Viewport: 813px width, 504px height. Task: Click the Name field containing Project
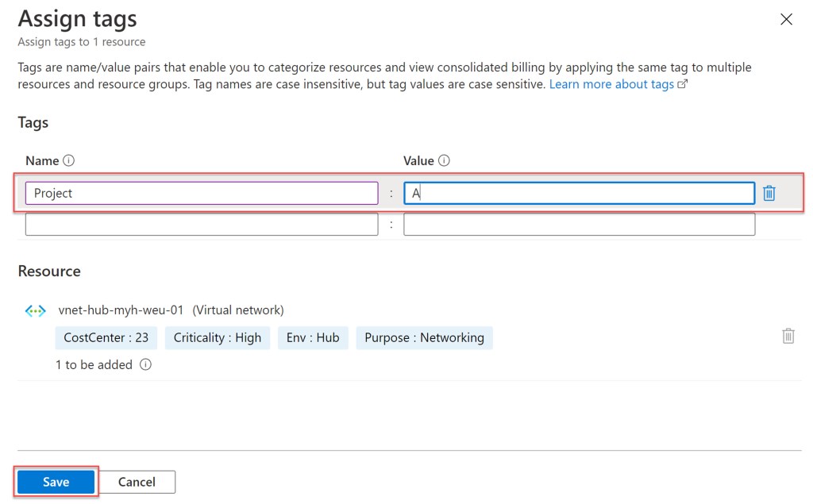[202, 194]
